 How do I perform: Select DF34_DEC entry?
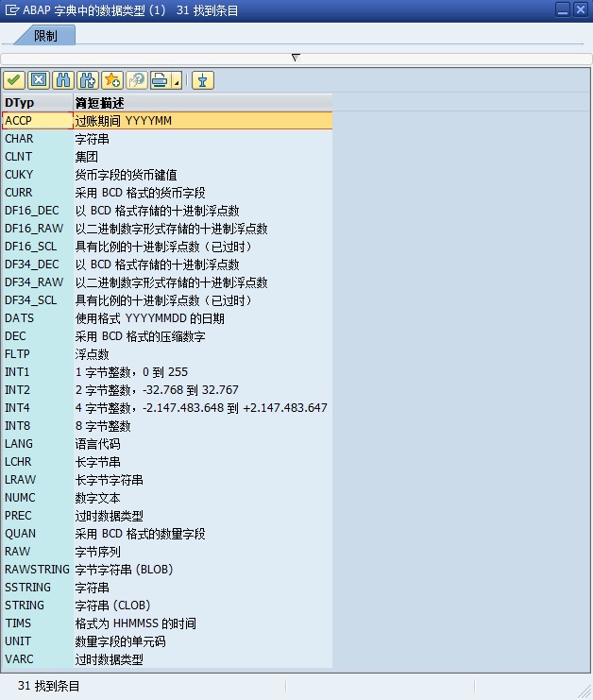(167, 265)
